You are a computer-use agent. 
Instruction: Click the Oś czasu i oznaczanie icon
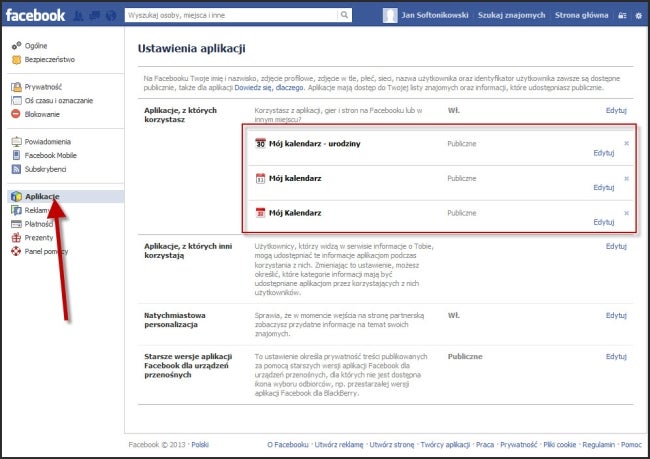coord(16,101)
